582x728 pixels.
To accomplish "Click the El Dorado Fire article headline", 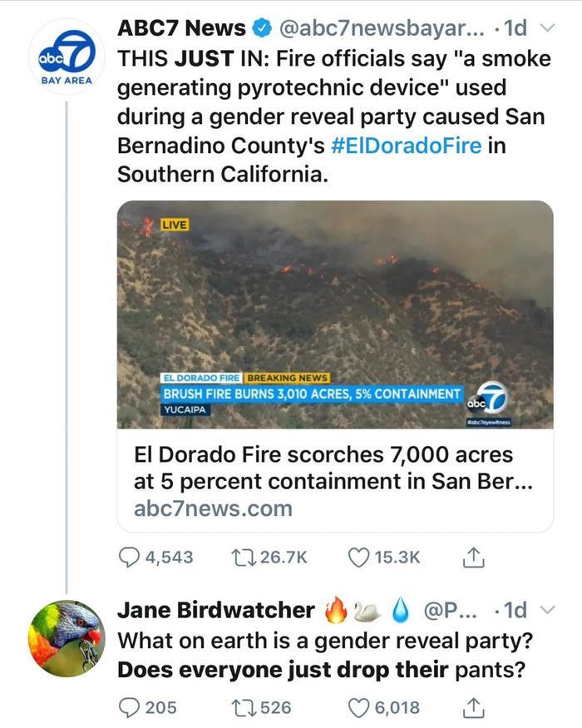I will tap(323, 468).
